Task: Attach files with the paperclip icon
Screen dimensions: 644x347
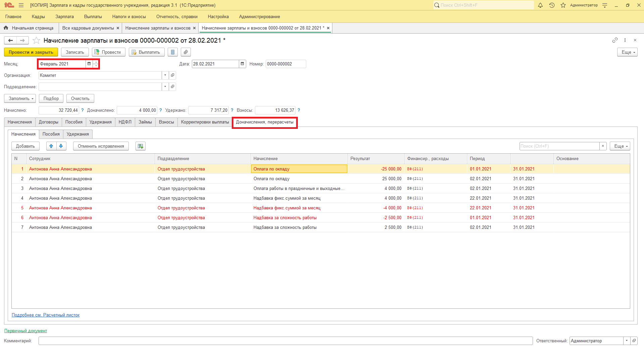Action: [x=186, y=52]
